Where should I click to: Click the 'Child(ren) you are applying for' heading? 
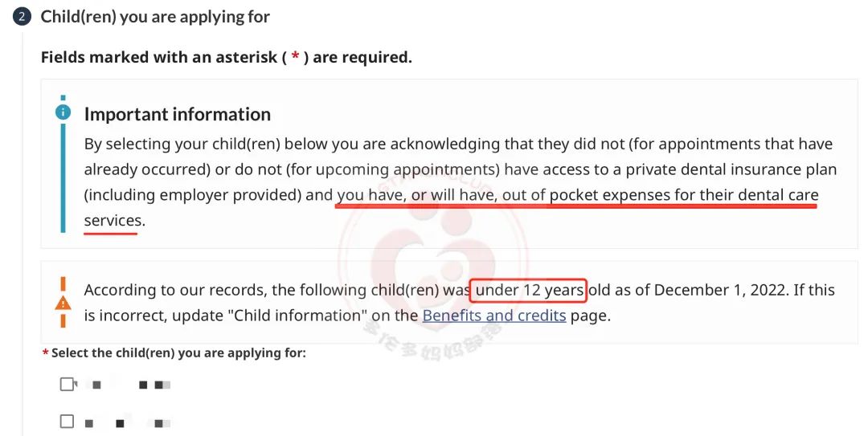[155, 17]
